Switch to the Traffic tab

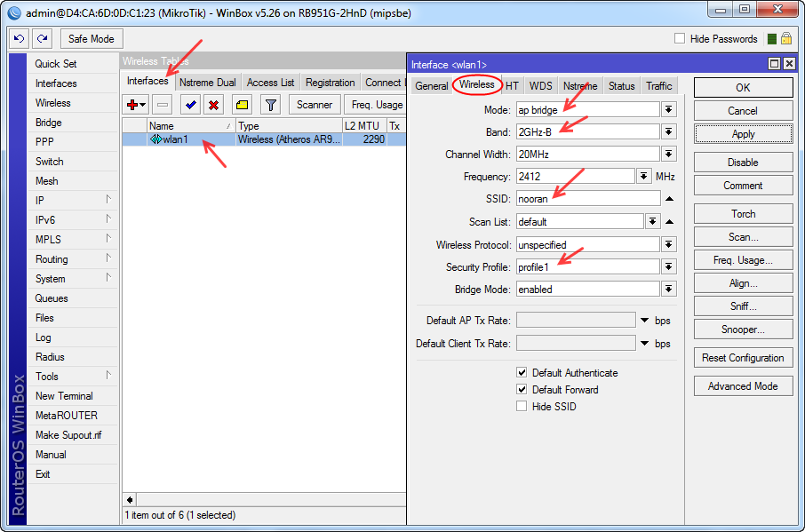(x=658, y=85)
